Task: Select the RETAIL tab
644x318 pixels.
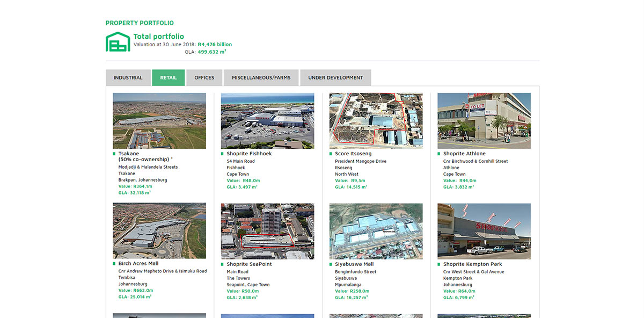Action: click(x=168, y=77)
